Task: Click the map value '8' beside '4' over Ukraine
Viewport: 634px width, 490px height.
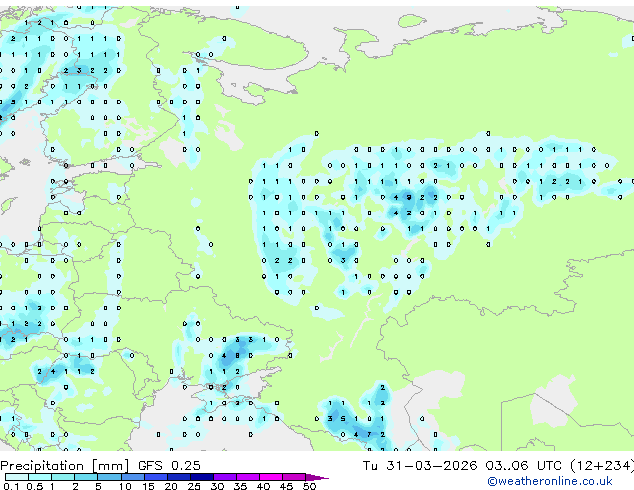Action: coord(237,356)
